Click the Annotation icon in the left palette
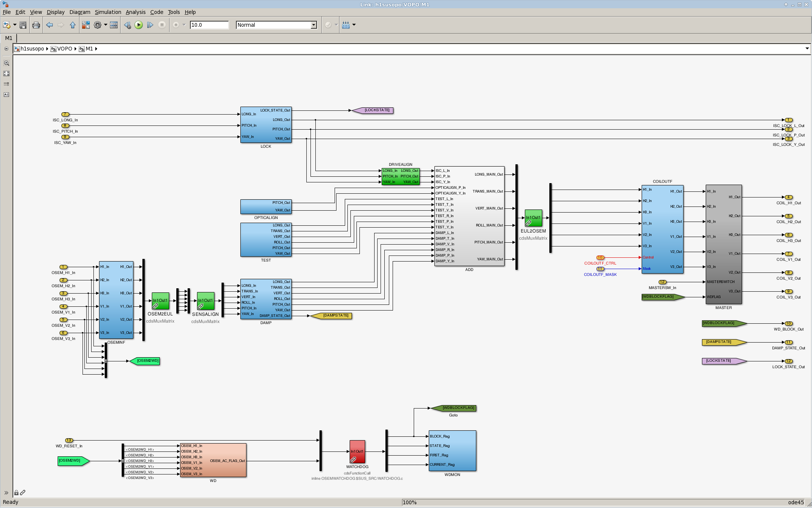 pos(6,95)
